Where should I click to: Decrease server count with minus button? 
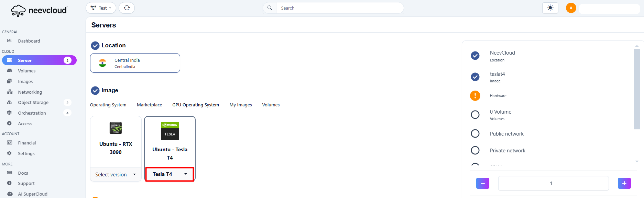click(482, 183)
